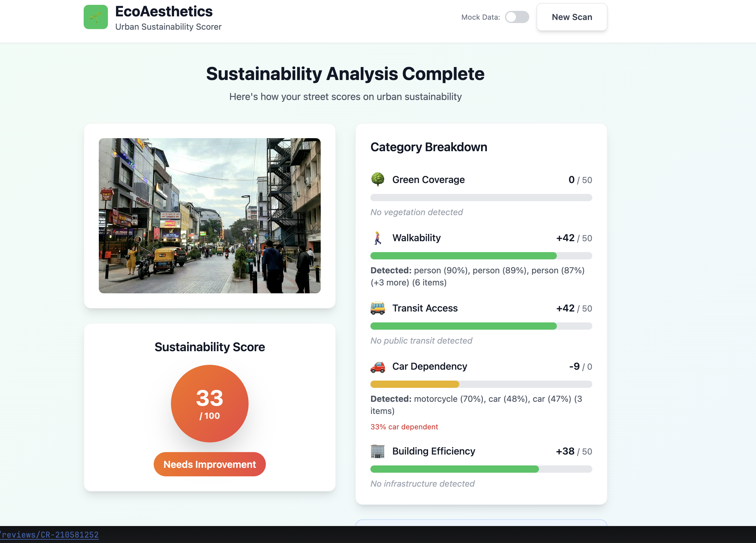Open the reviews/CR-210581252 link
Image resolution: width=756 pixels, height=543 pixels.
coord(49,535)
